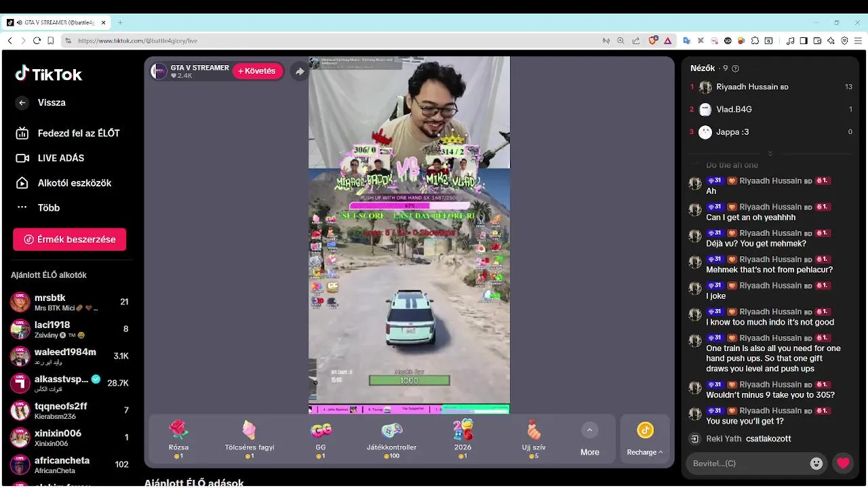This screenshot has width=868, height=488.
Task: Go back with the Vissza arrow
Action: coord(22,102)
